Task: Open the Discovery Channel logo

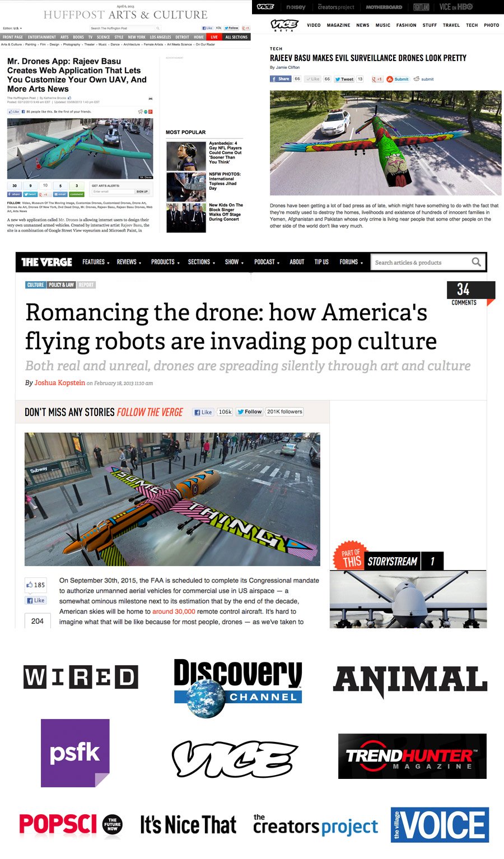Action: click(x=238, y=688)
